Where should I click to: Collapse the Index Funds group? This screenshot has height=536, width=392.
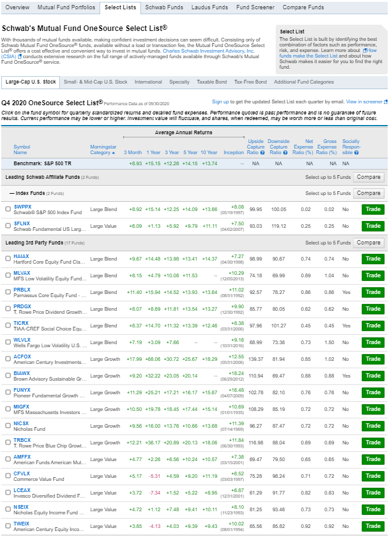pos(12,193)
